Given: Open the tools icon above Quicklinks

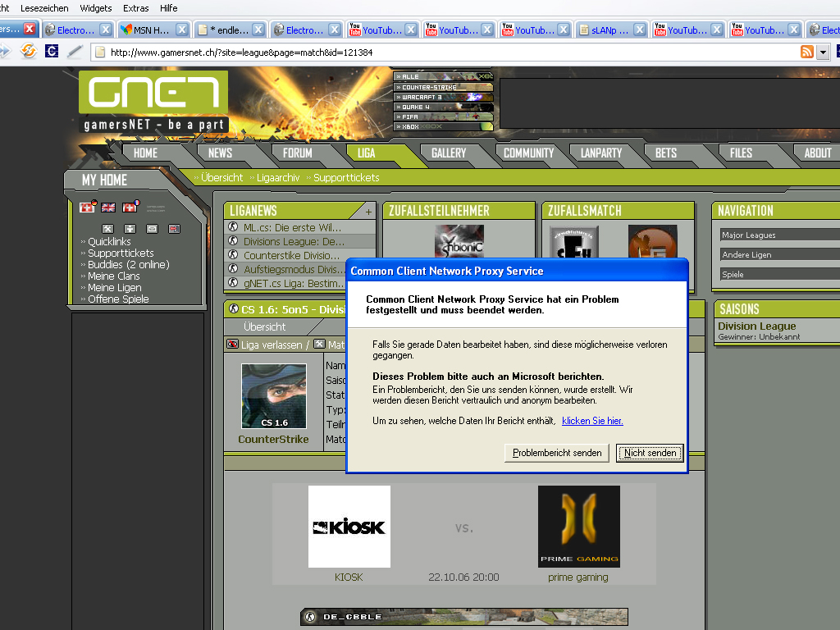Looking at the screenshot, I should click(x=107, y=229).
